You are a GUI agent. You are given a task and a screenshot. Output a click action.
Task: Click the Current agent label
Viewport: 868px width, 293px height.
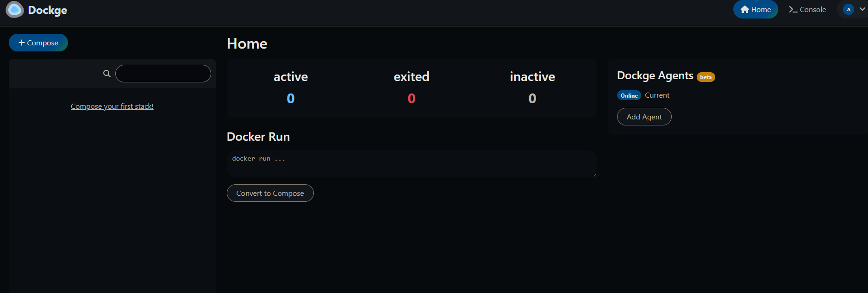(657, 95)
